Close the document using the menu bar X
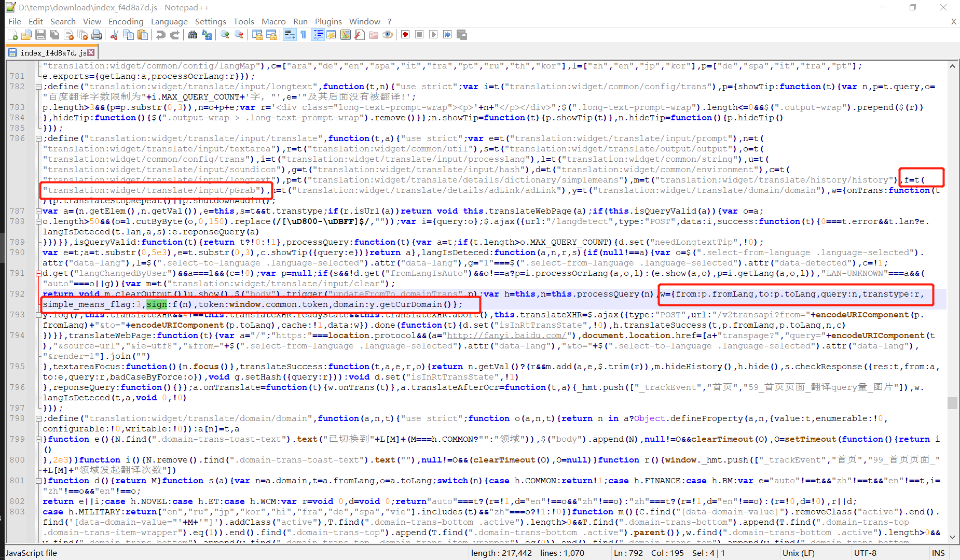Screen dimensions: 960x560 [953, 21]
